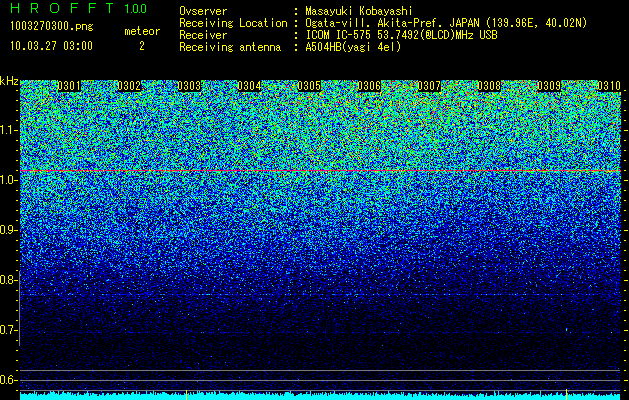
Task: Click the 'Receiving Location' field label
Action: pos(233,23)
